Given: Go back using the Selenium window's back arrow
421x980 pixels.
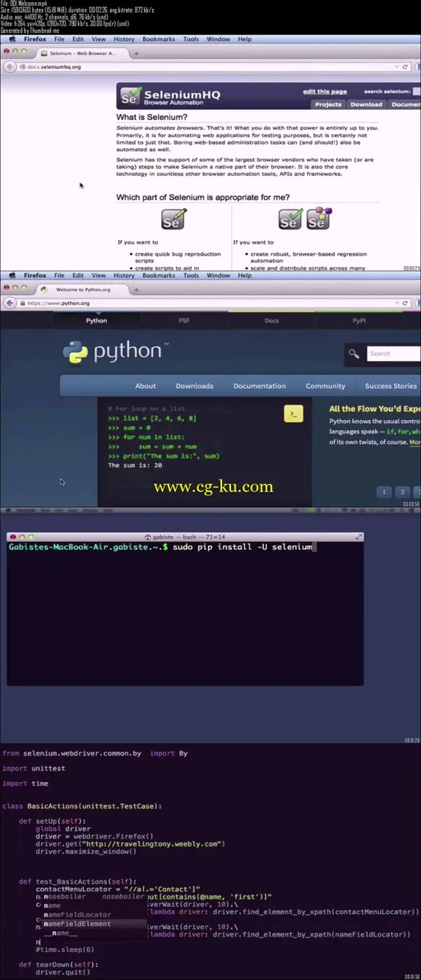Looking at the screenshot, I should pyautogui.click(x=10, y=67).
